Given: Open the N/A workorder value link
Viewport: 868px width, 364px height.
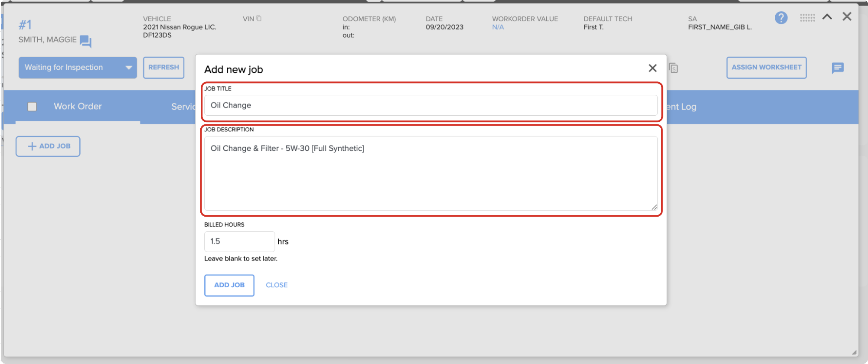Looking at the screenshot, I should click(x=498, y=27).
